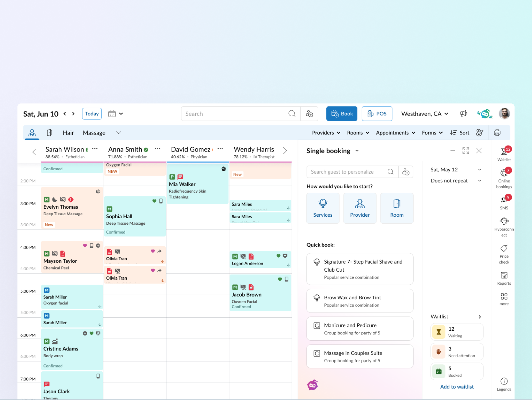532x400 pixels.
Task: Expand more category tabs chevron
Action: (x=119, y=133)
